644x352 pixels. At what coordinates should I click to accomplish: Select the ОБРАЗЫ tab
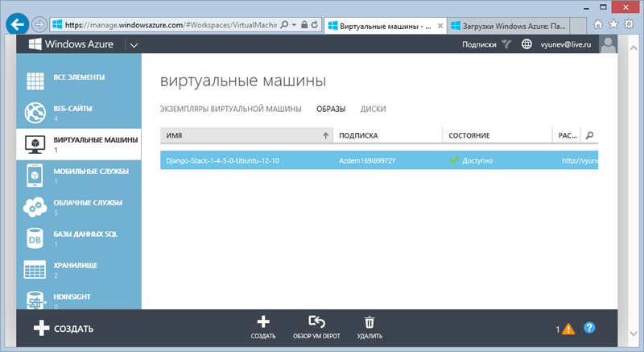(331, 109)
